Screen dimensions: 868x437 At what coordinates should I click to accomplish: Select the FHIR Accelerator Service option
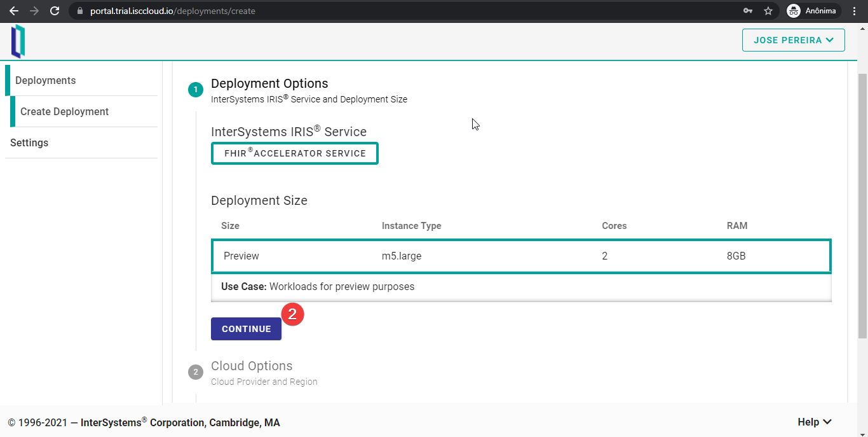[x=295, y=153]
